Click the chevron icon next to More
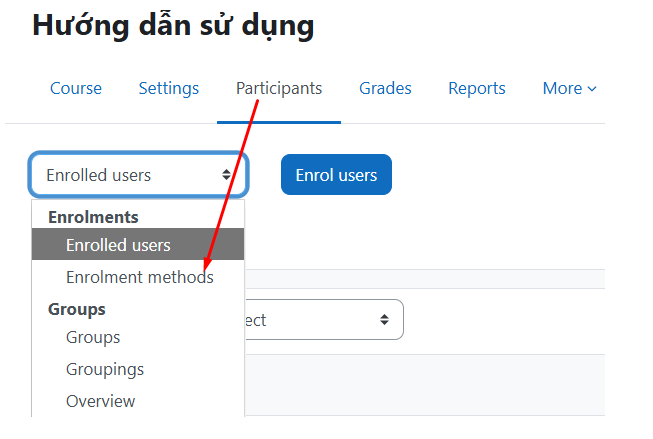 (592, 89)
